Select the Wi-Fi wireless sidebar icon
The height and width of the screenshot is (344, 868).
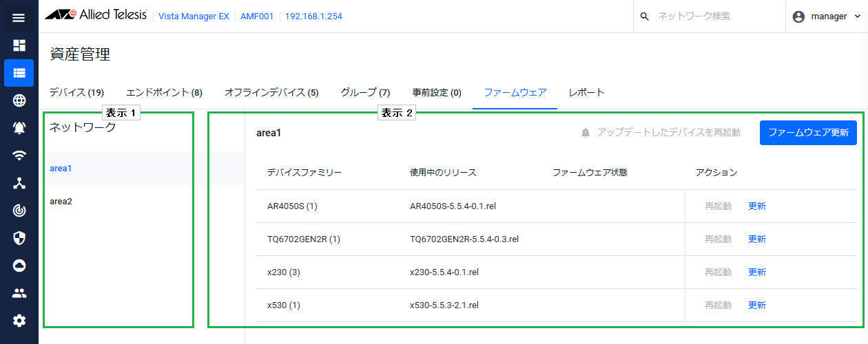[19, 155]
